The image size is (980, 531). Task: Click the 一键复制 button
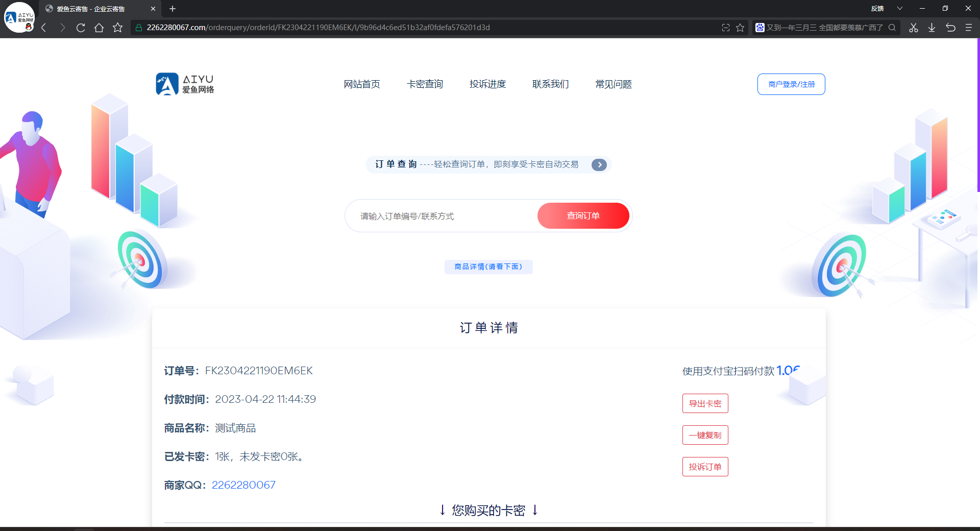(x=705, y=435)
